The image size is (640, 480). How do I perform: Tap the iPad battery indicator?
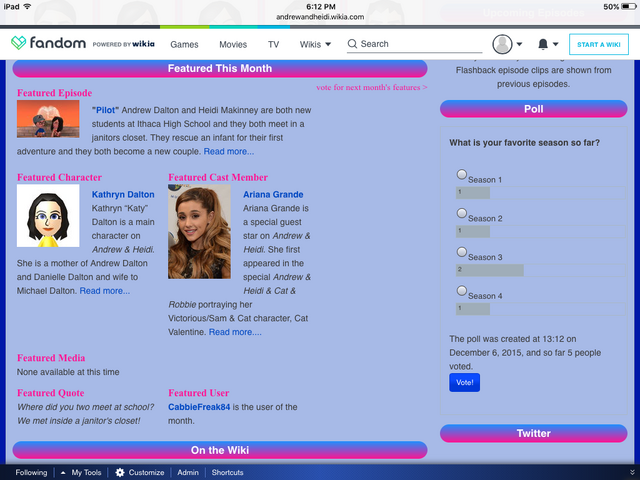tap(629, 7)
